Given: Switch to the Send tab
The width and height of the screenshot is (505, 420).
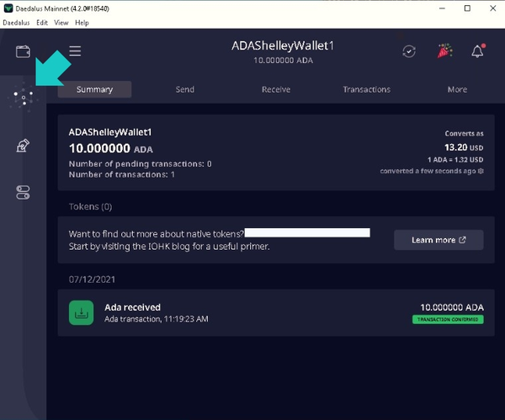Looking at the screenshot, I should coord(185,89).
